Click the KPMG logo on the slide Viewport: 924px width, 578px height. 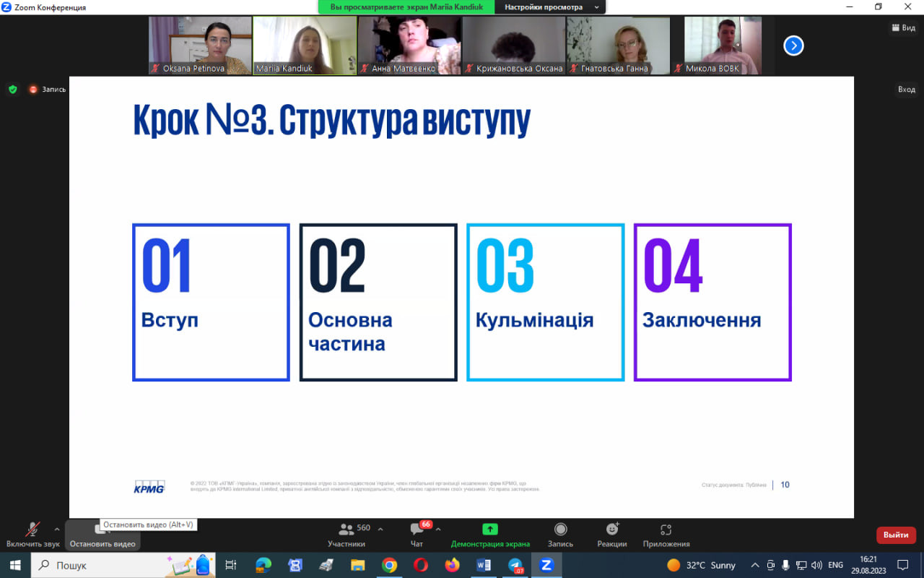point(149,487)
